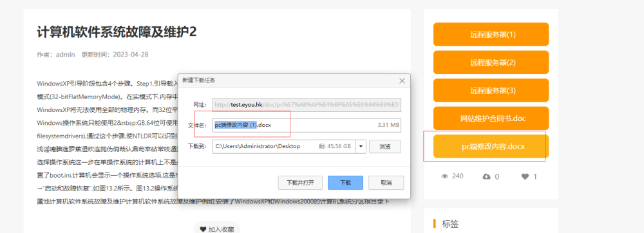644x233 pixels.
Task: Click the 远程服务器(2) download button
Action: (x=491, y=62)
